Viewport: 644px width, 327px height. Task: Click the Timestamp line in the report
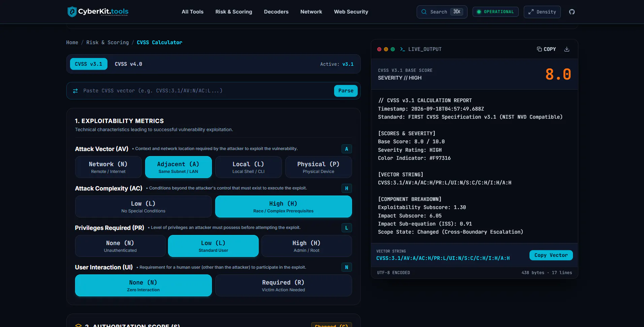pos(431,109)
